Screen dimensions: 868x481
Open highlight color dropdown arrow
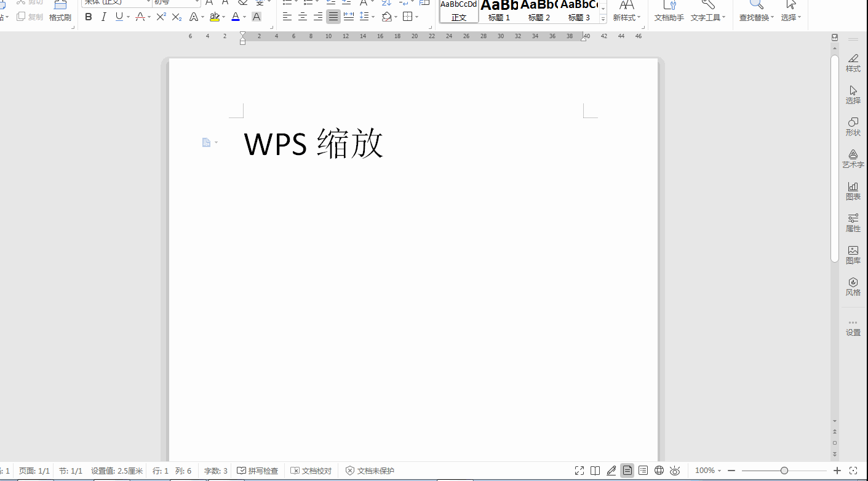click(x=223, y=17)
